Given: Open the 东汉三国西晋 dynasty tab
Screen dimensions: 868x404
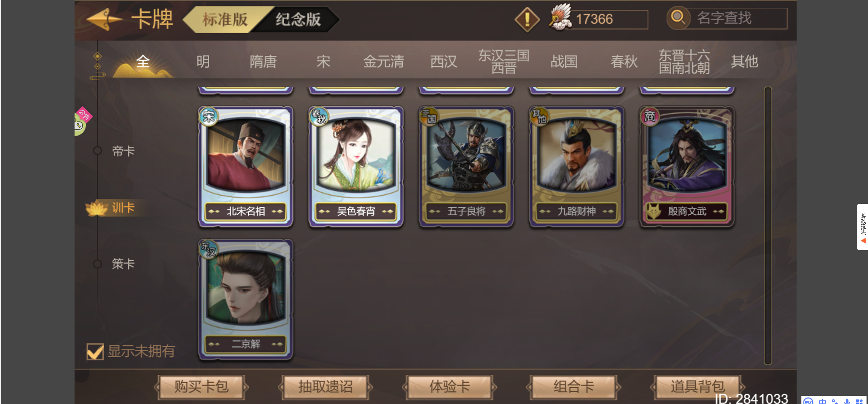Looking at the screenshot, I should coord(504,61).
